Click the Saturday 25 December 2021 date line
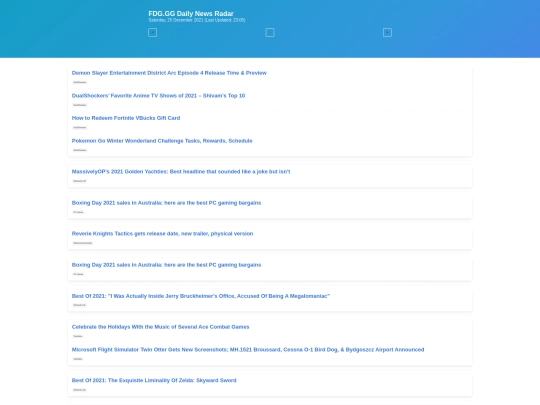 click(197, 20)
